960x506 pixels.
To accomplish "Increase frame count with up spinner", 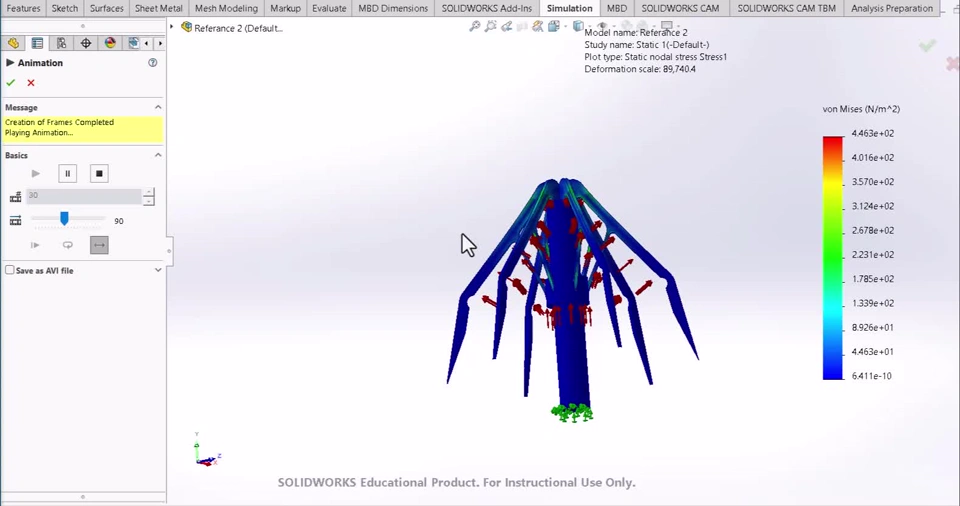I will pos(148,192).
